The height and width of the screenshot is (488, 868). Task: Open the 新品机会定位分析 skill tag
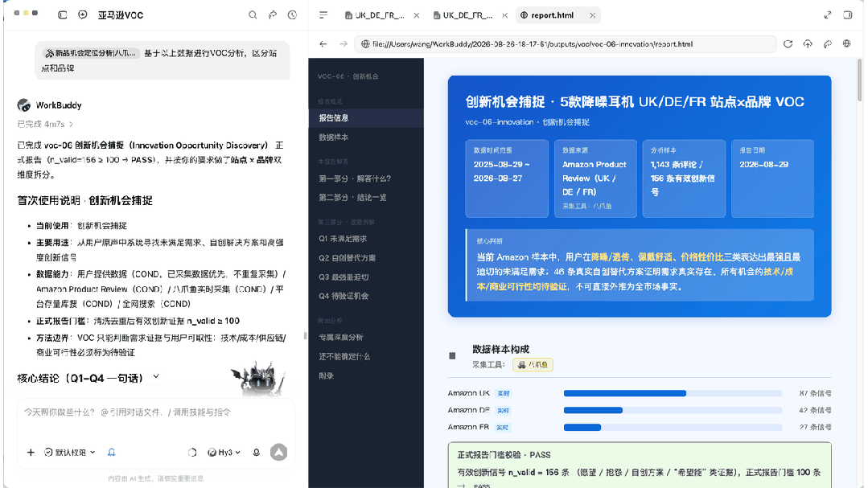click(91, 53)
